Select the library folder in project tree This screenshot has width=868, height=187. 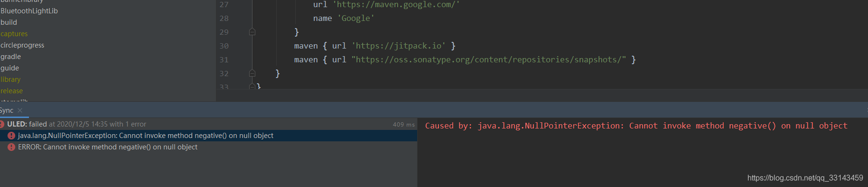(10, 79)
